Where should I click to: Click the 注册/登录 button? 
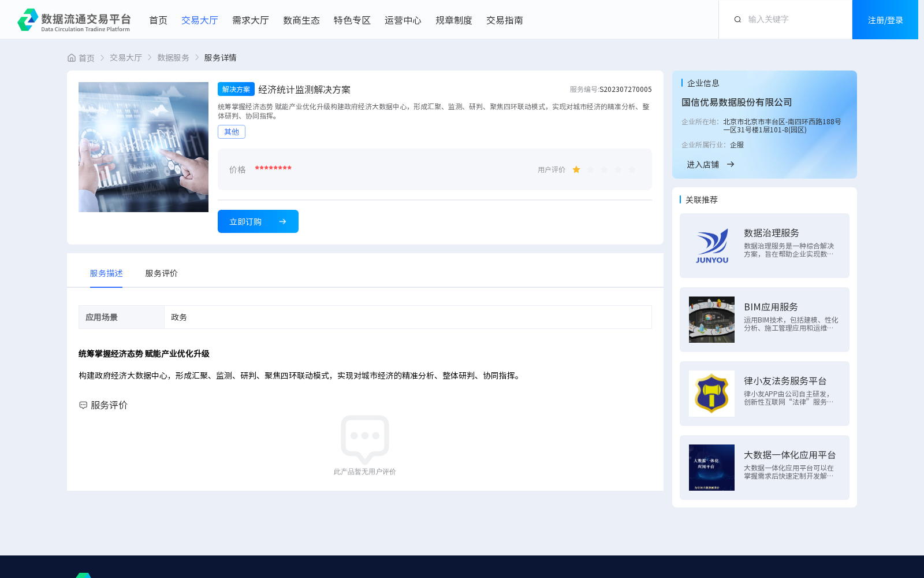(885, 20)
